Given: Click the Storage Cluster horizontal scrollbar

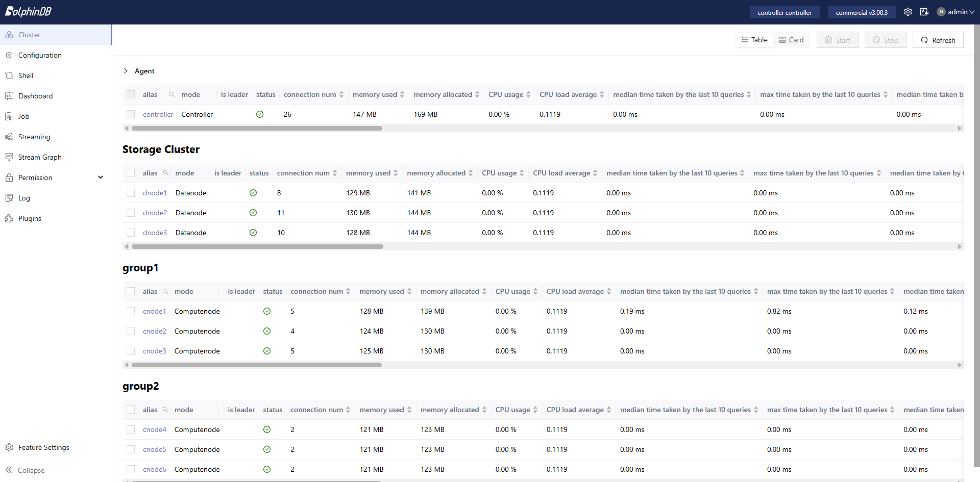Looking at the screenshot, I should (257, 247).
